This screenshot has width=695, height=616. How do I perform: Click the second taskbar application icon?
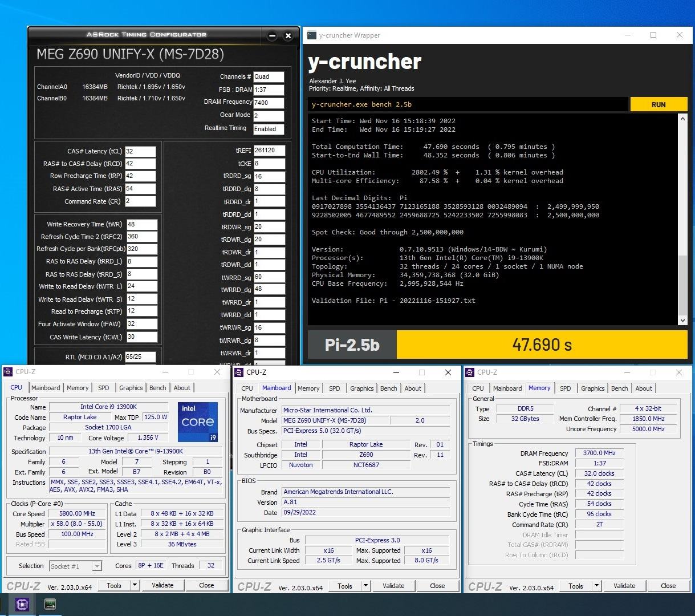click(x=50, y=604)
